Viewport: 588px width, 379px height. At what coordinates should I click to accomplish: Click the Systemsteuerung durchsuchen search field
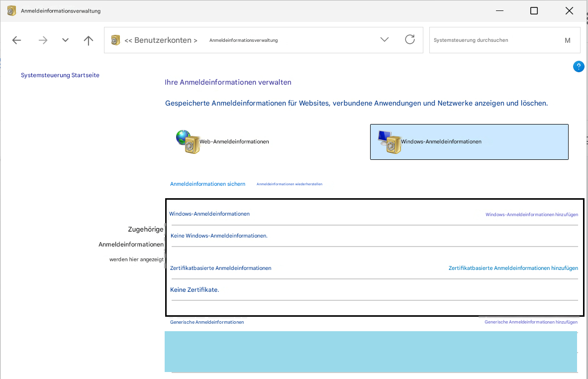pyautogui.click(x=497, y=40)
